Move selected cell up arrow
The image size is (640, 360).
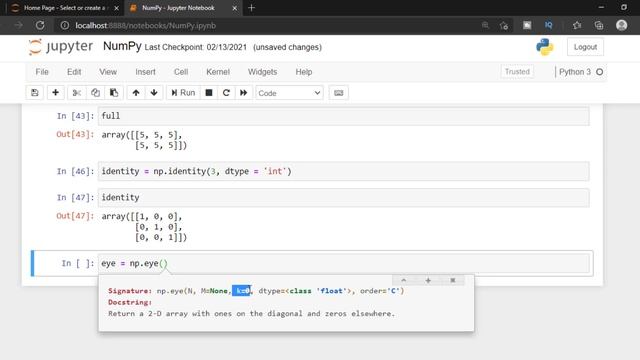pos(136,93)
